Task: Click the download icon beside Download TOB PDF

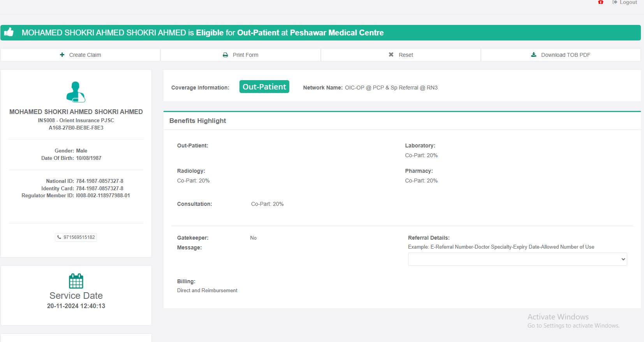Action: point(534,55)
